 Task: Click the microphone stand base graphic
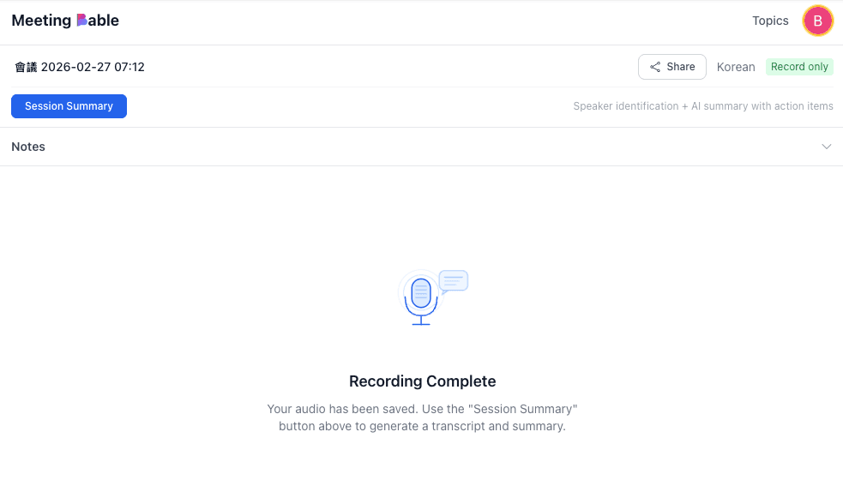[x=420, y=322]
